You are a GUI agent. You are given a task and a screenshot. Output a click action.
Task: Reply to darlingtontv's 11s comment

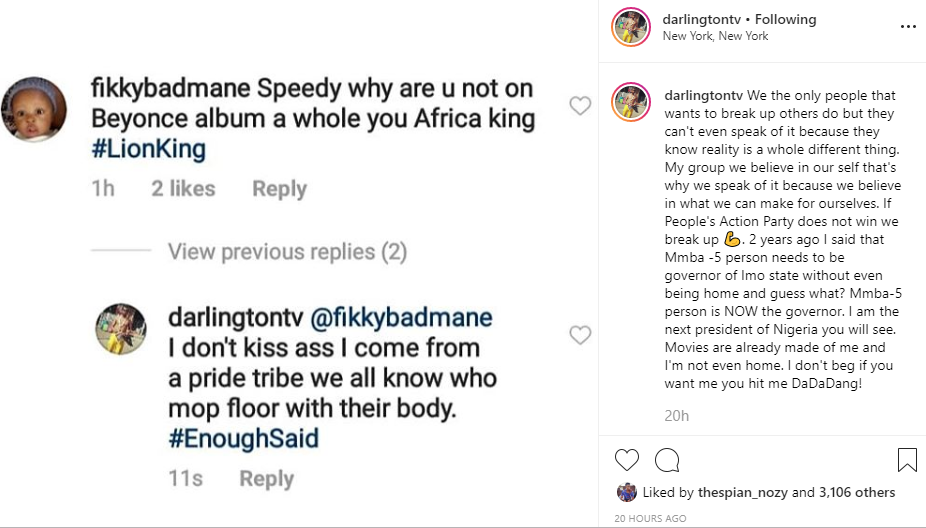coord(267,479)
